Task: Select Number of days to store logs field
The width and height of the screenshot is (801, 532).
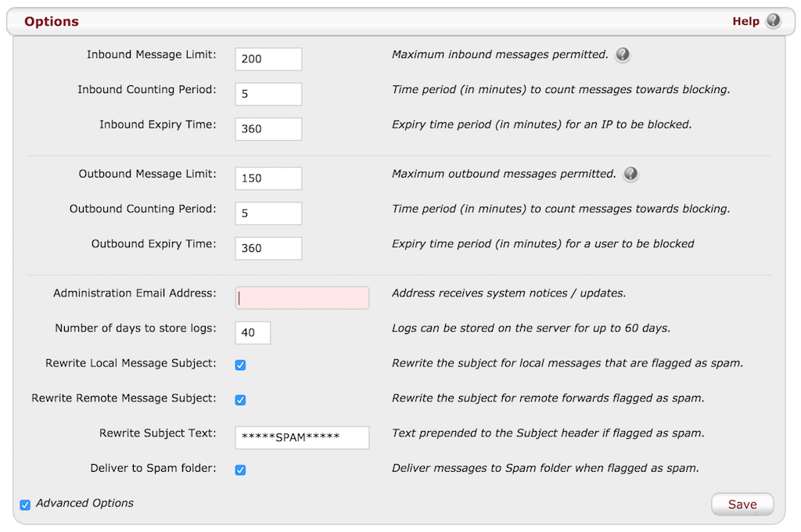Action: click(x=253, y=332)
